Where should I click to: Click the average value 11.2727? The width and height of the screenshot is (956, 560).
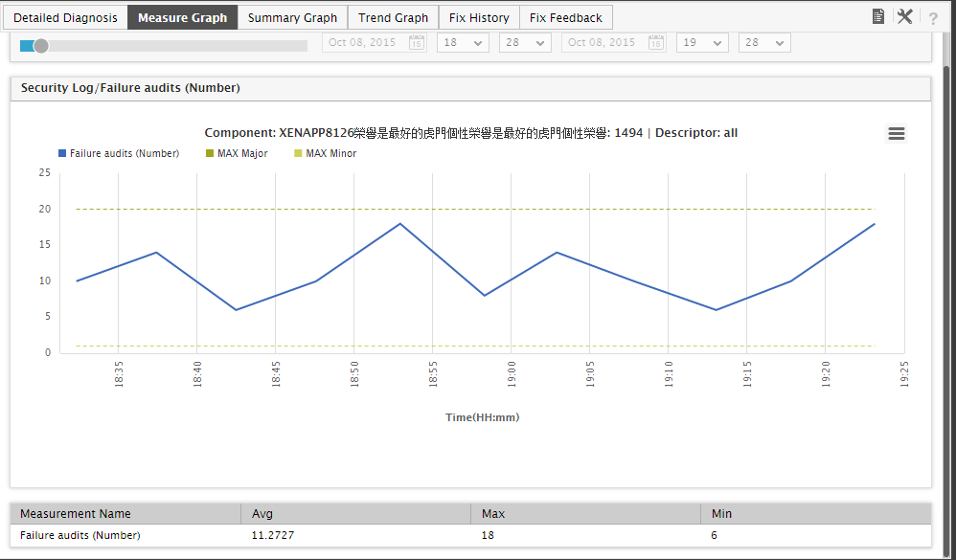tap(273, 536)
